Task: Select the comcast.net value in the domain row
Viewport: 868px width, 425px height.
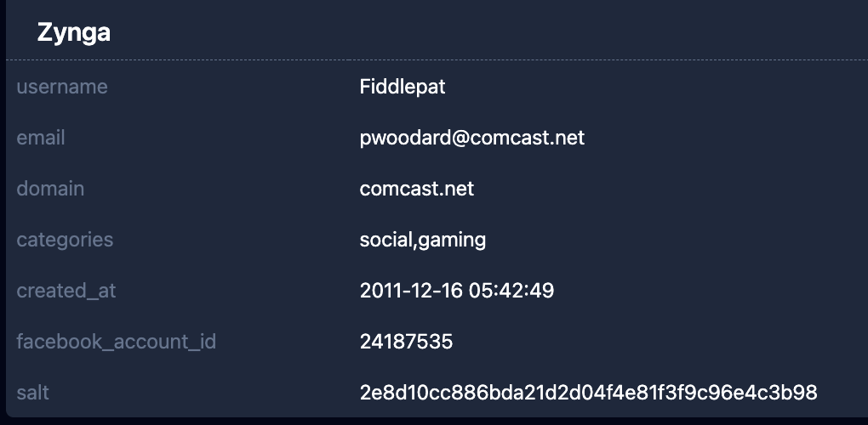Action: tap(417, 189)
